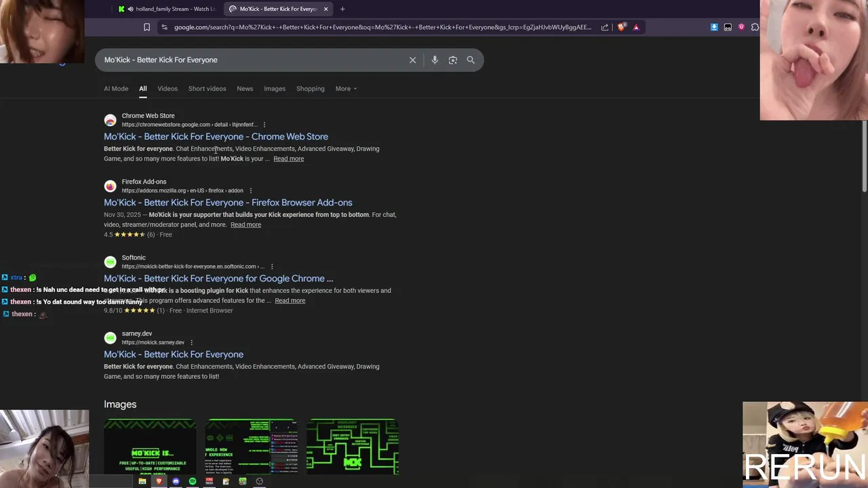This screenshot has height=488, width=868.
Task: Open options for Firefox Add-ons result
Action: (x=250, y=190)
